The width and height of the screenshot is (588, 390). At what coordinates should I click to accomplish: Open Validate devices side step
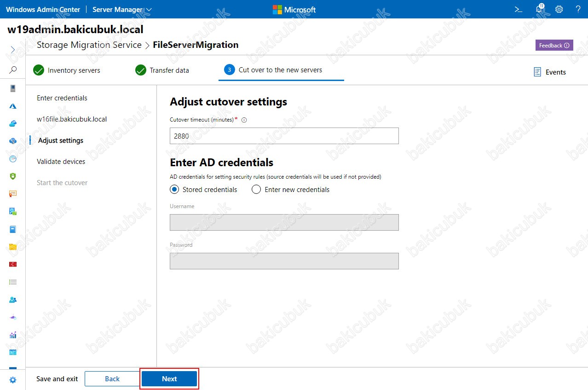[61, 162]
